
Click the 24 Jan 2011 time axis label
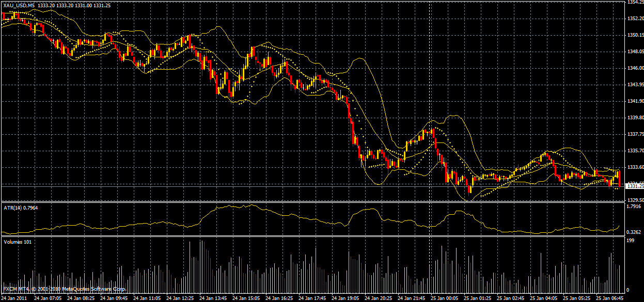[13, 298]
